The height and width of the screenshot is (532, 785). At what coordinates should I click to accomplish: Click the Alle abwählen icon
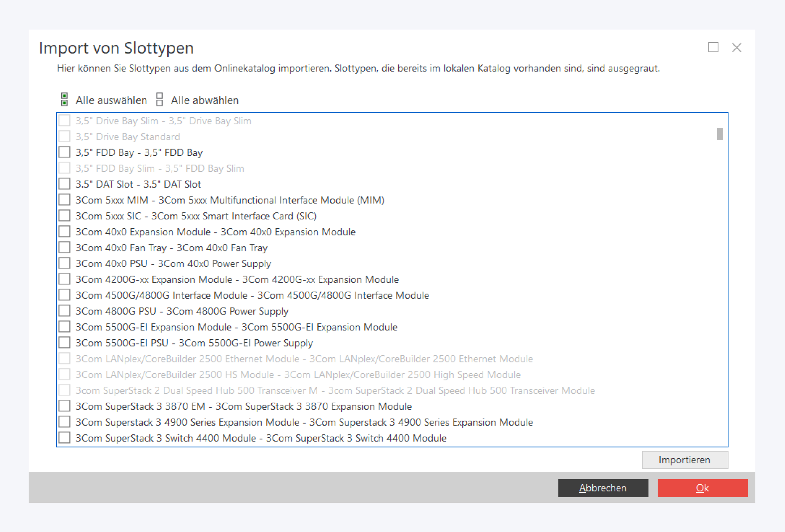pyautogui.click(x=159, y=99)
